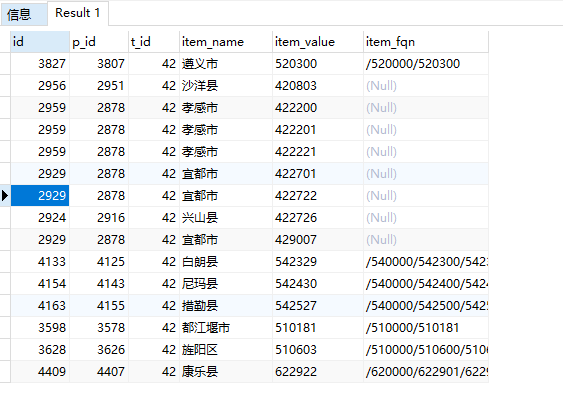Select id cell 3628
563x394 pixels.
coord(40,349)
